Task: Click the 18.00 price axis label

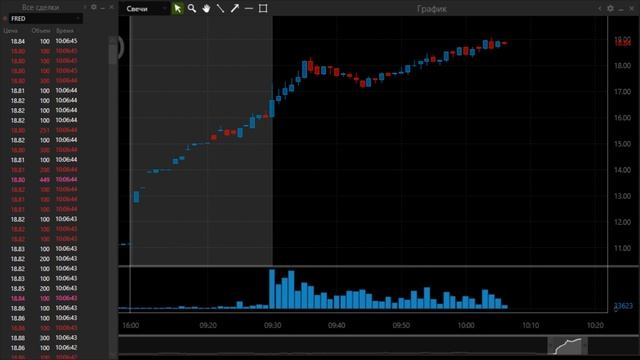Action: tap(622, 66)
